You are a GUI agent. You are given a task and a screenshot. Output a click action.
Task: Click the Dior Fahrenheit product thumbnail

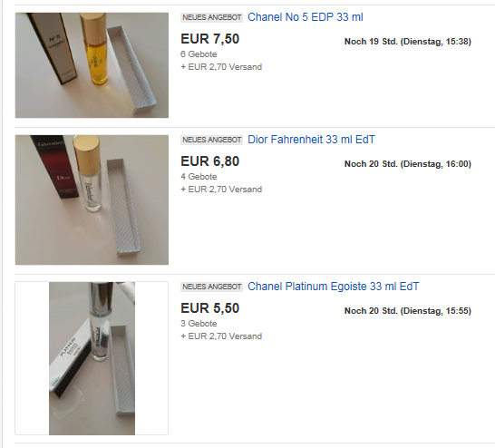(x=92, y=200)
